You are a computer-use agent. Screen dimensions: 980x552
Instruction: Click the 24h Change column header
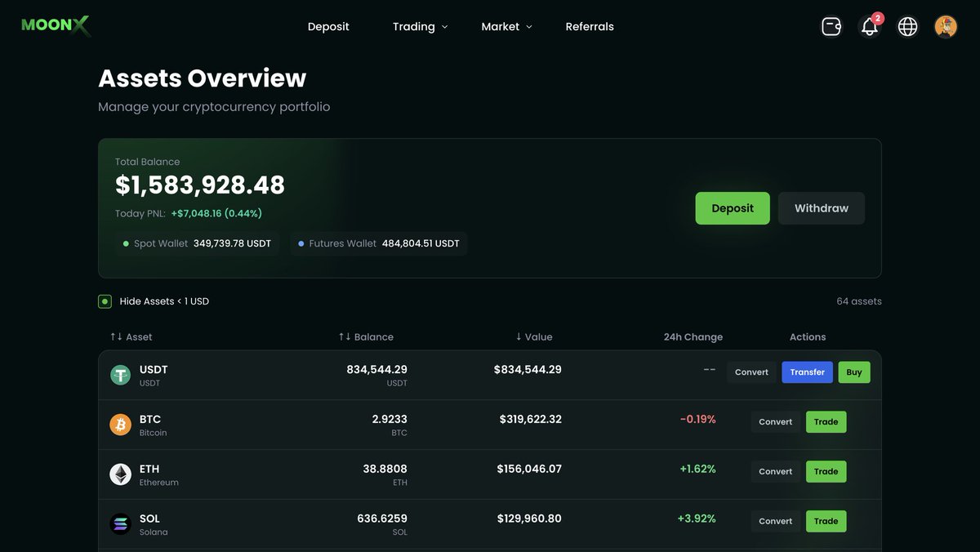point(693,337)
